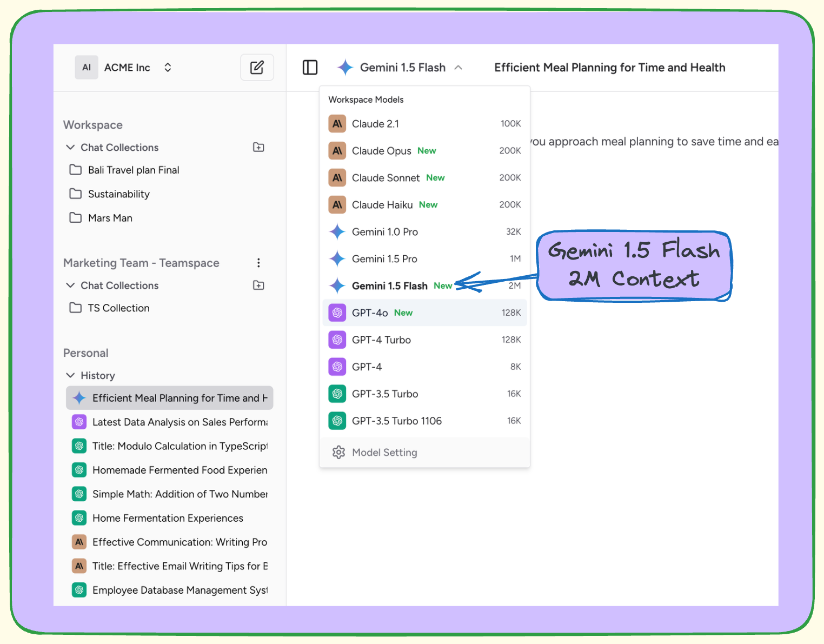Toggle the sidebar panel icon

coord(310,68)
